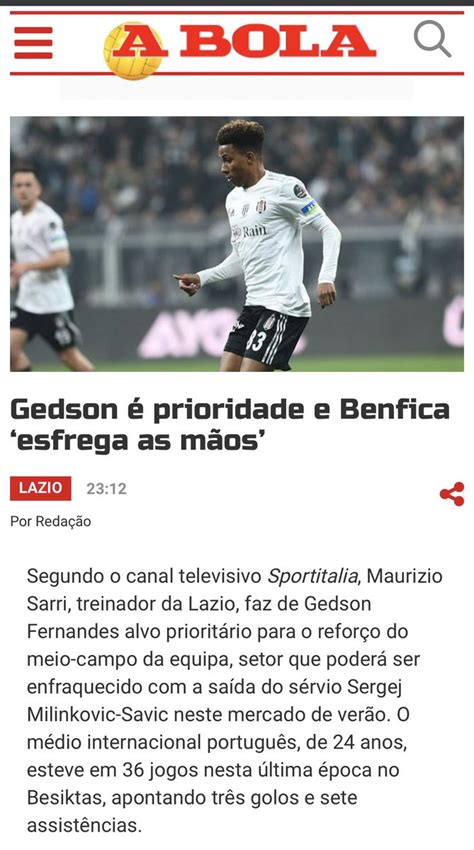The image size is (474, 850).
Task: Click the 'Por Redação' author line
Action: [x=50, y=521]
